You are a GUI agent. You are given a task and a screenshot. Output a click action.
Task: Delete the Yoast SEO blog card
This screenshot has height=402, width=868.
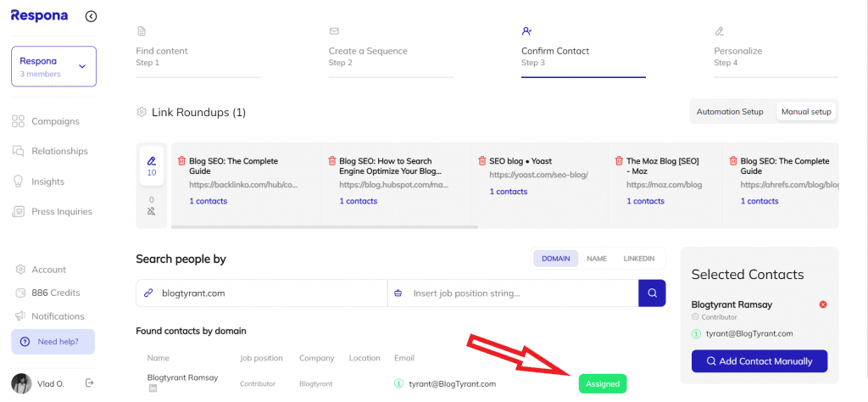click(x=482, y=161)
